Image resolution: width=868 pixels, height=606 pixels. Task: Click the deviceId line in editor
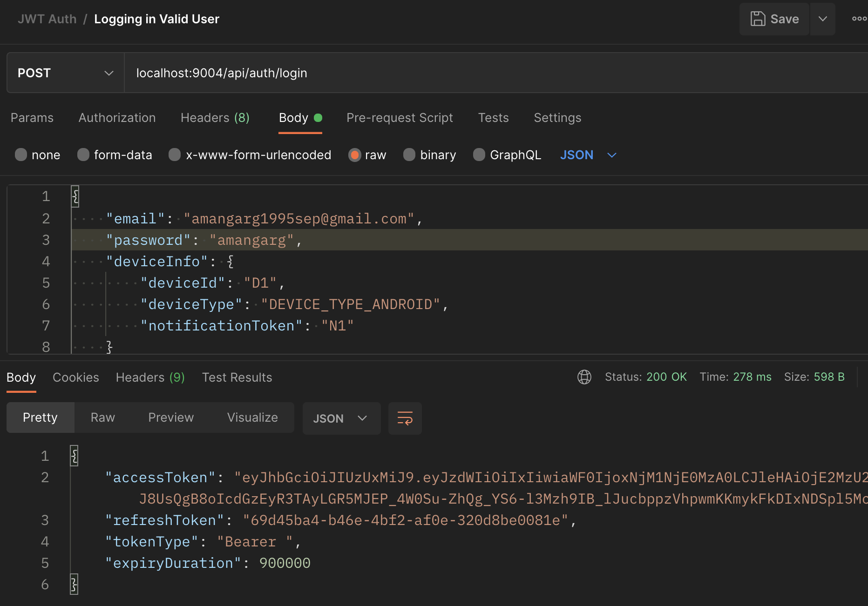click(212, 283)
